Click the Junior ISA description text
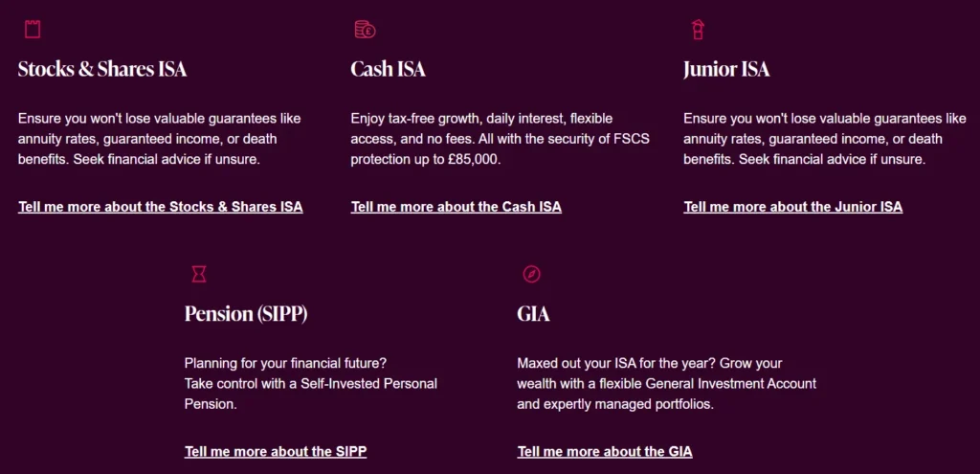Viewport: 980px width, 474px height. [825, 139]
